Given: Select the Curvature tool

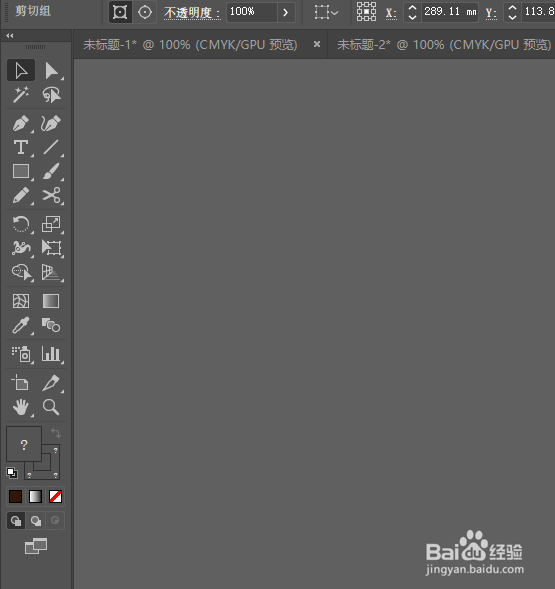Looking at the screenshot, I should (x=51, y=123).
